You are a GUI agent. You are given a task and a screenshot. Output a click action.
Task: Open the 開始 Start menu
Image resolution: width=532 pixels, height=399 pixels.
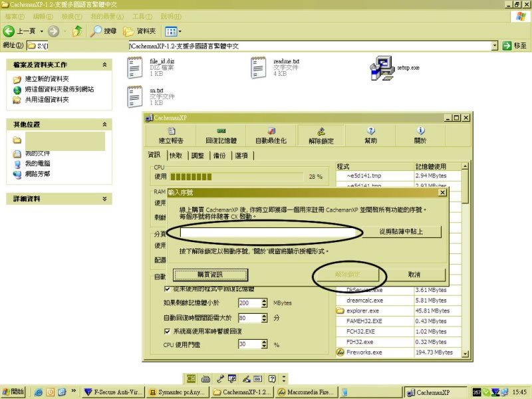click(13, 392)
